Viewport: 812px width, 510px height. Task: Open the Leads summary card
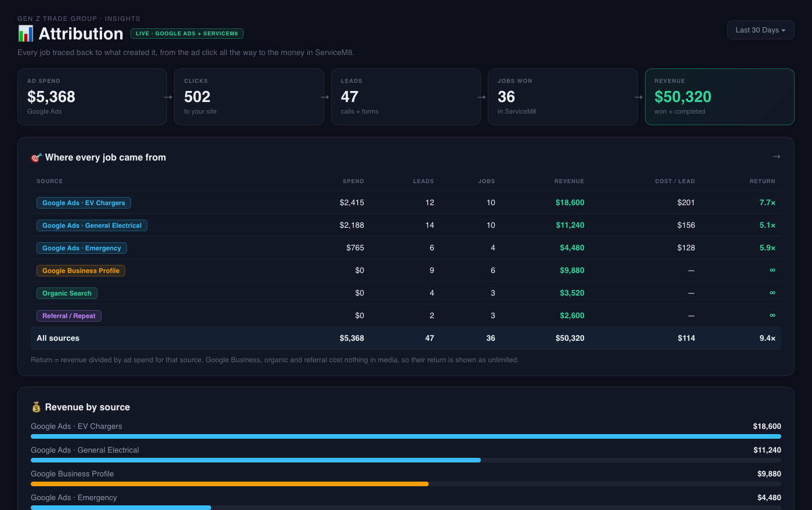pos(406,97)
